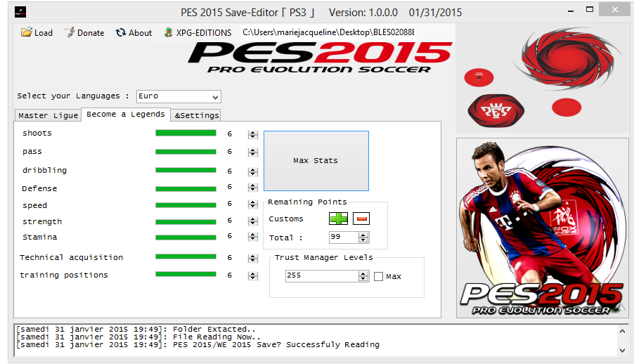Click the Max Stats button
Image resolution: width=634 pixels, height=364 pixels.
[x=316, y=160]
